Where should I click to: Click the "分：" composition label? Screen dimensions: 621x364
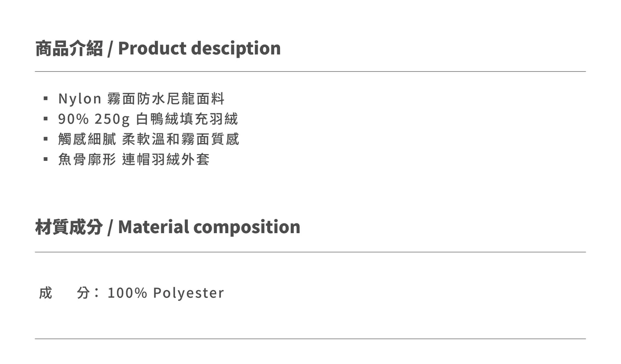pyautogui.click(x=87, y=293)
